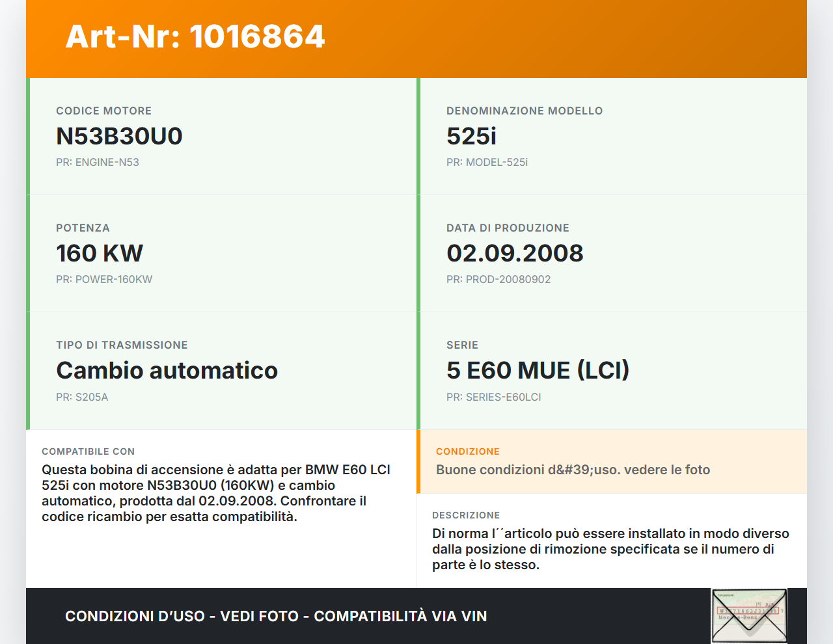The width and height of the screenshot is (833, 644).
Task: Select the PR: S205A transmission code
Action: coord(82,397)
